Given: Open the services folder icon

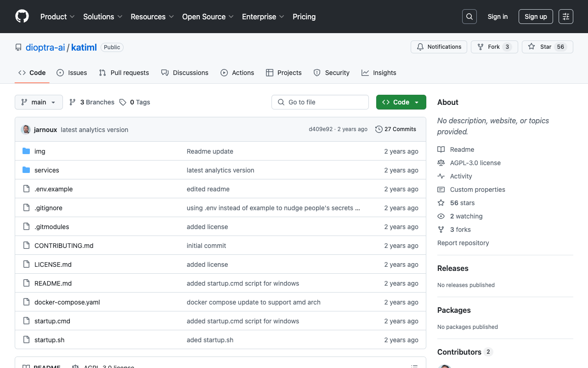Looking at the screenshot, I should coord(26,170).
